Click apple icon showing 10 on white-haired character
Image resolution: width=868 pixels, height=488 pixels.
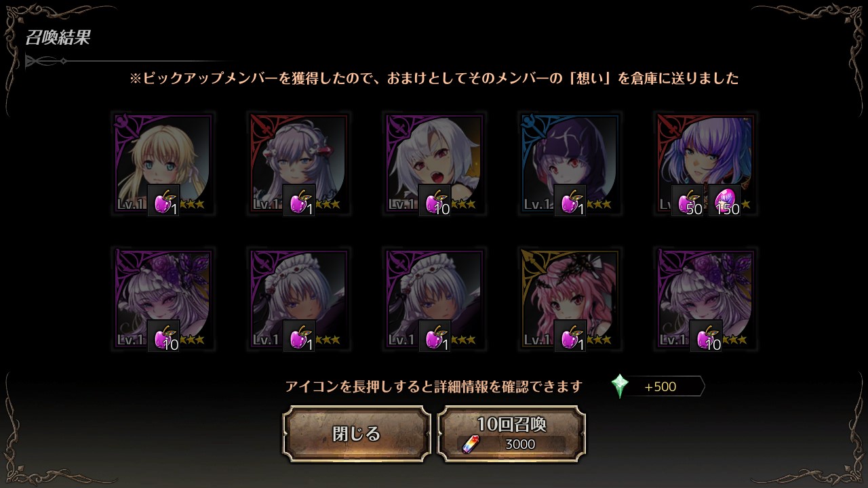435,201
